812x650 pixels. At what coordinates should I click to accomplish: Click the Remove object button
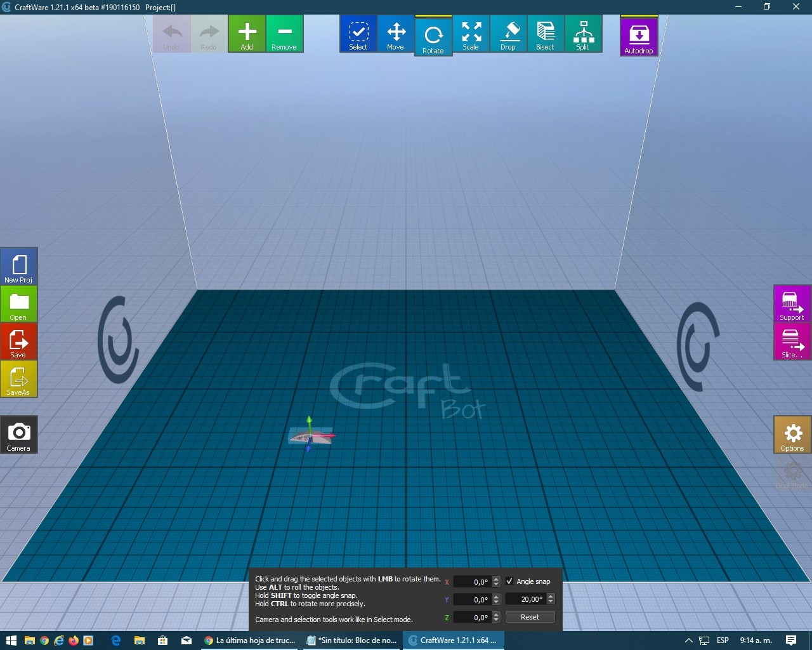click(284, 34)
